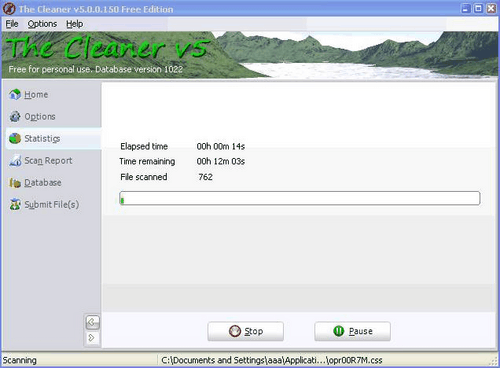Maximize The Cleaner window
The image size is (500, 368).
479,9
